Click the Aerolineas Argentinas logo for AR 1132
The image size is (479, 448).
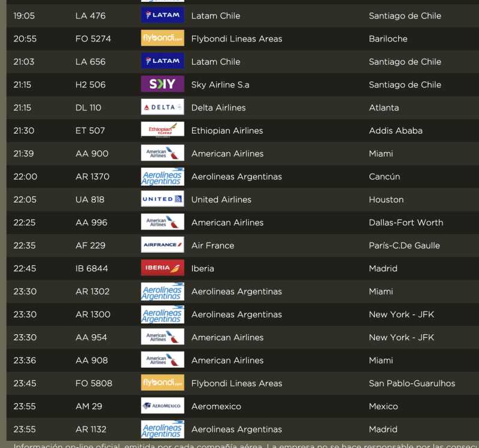pyautogui.click(x=162, y=429)
